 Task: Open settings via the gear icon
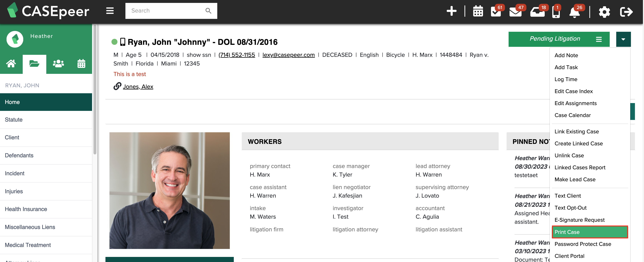point(604,11)
